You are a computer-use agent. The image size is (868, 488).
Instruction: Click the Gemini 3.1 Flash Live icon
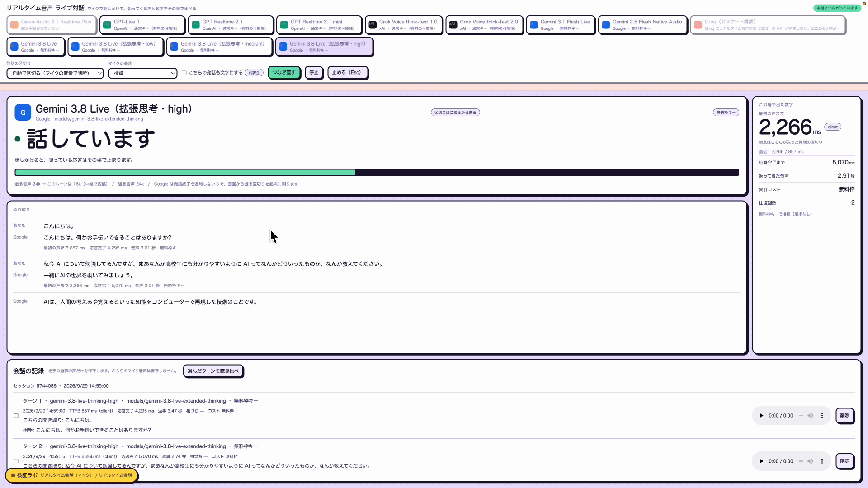tap(533, 25)
